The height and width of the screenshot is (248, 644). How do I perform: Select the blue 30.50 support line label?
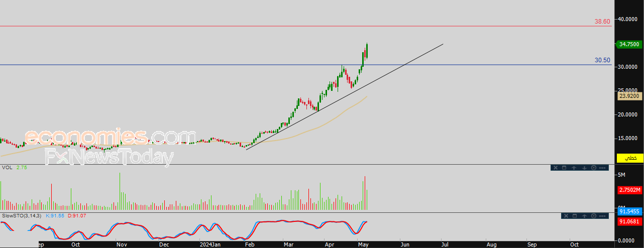pos(602,60)
